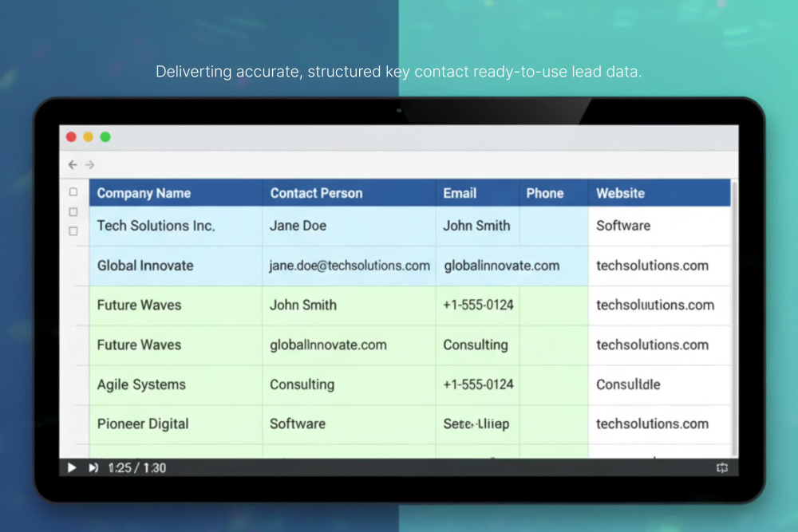798x532 pixels.
Task: Tick the checkbox beside the header row
Action: (73, 191)
